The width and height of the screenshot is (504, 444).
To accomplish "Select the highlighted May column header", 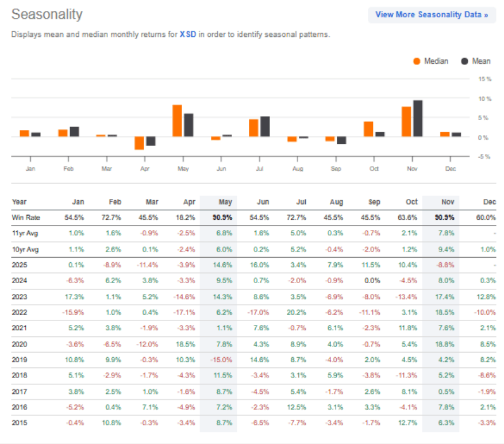I will pyautogui.click(x=225, y=202).
